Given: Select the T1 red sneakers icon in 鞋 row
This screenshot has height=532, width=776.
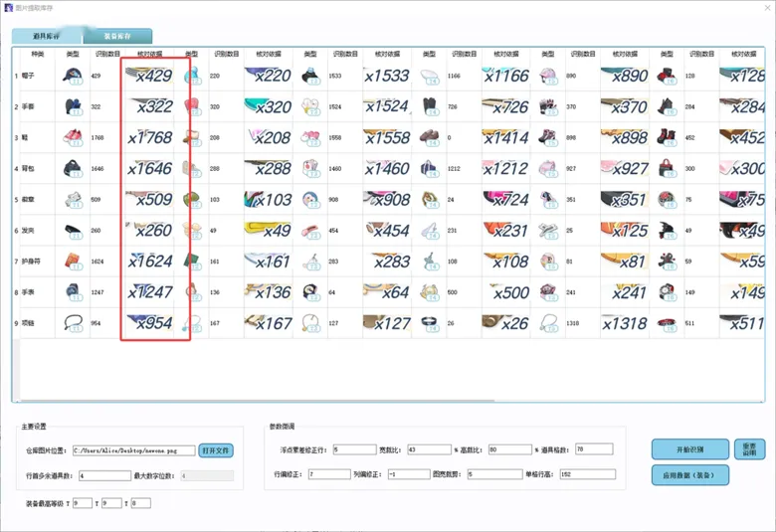Looking at the screenshot, I should [x=73, y=137].
